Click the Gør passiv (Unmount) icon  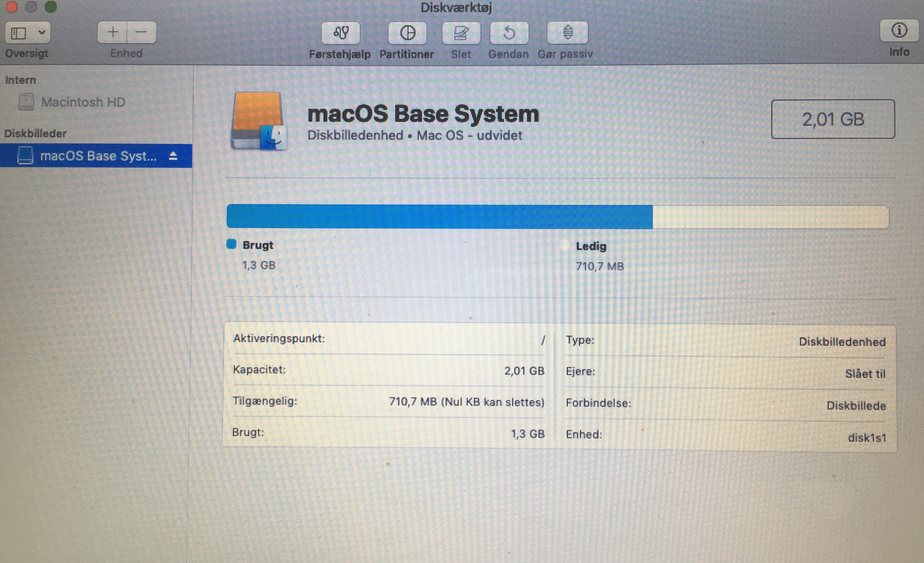(568, 33)
